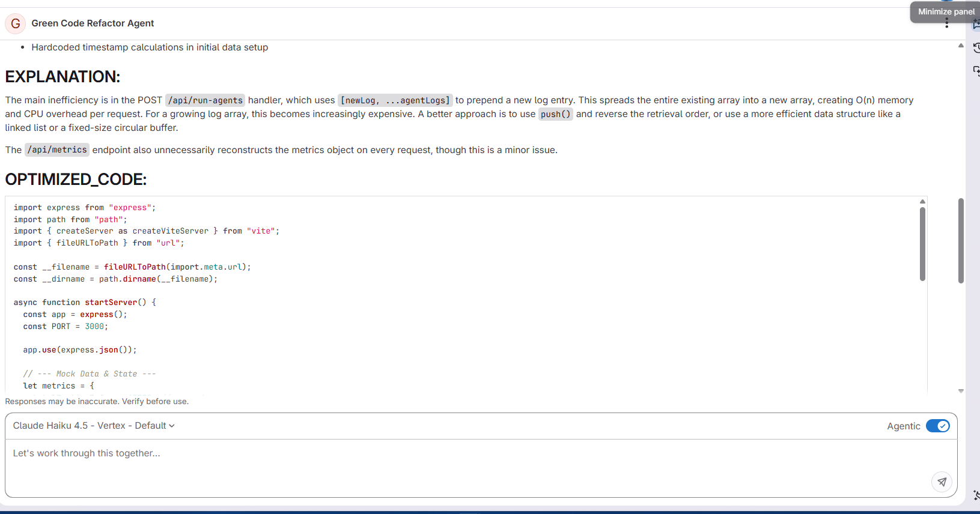This screenshot has width=980, height=514.
Task: Click the code block scroll-up arrow
Action: click(922, 202)
